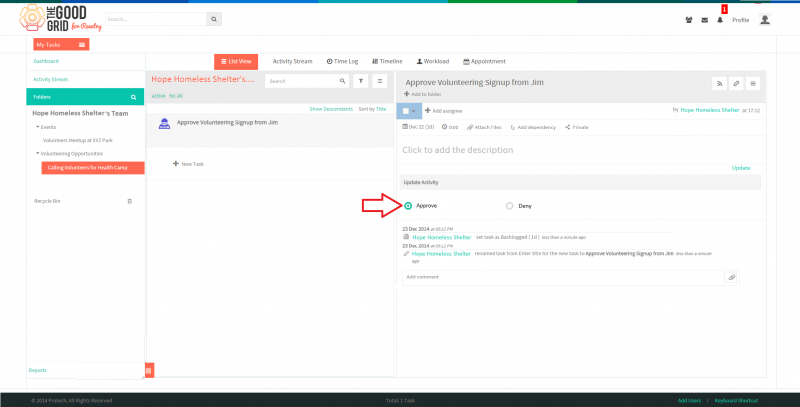The image size is (800, 407).
Task: Select the Approve radio button
Action: click(408, 206)
